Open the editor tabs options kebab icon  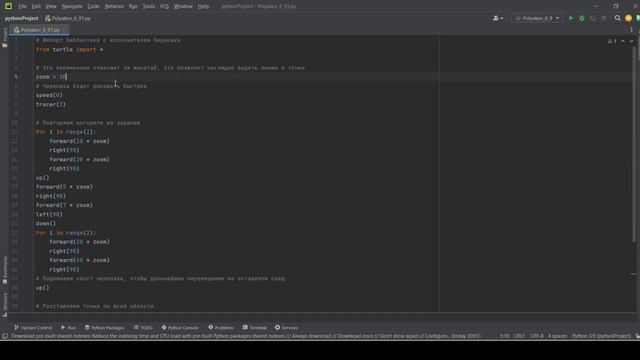click(631, 30)
